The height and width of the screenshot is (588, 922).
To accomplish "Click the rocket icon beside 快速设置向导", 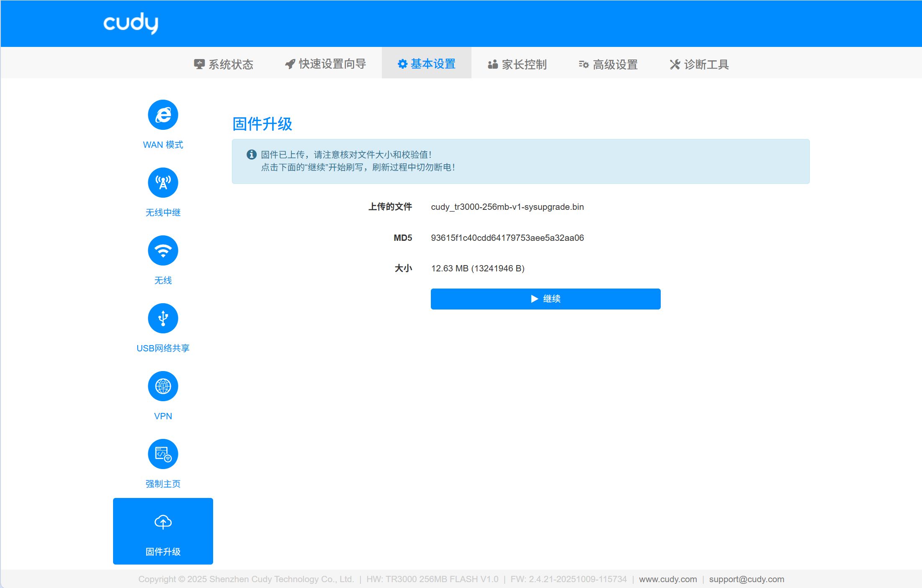I will point(290,64).
